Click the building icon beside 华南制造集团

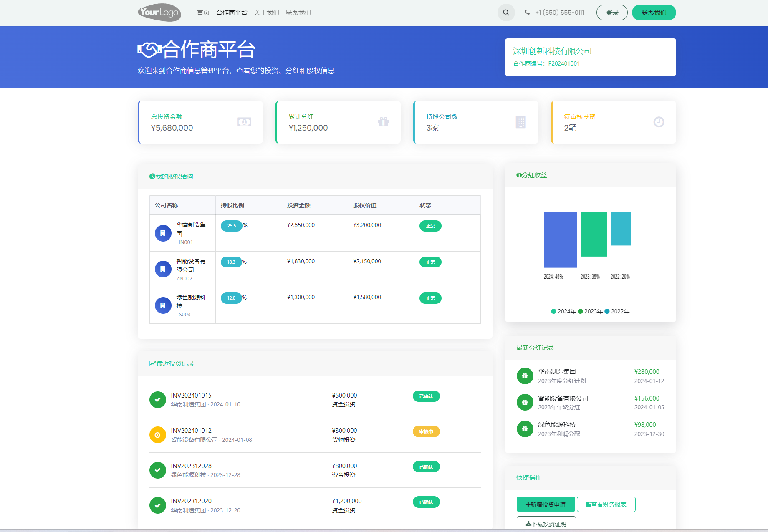[163, 233]
